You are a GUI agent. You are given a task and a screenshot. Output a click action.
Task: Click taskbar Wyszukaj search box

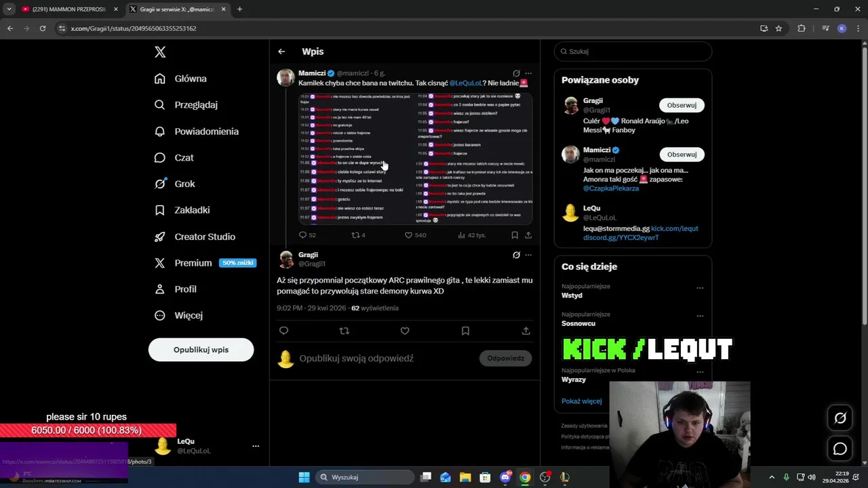(364, 477)
